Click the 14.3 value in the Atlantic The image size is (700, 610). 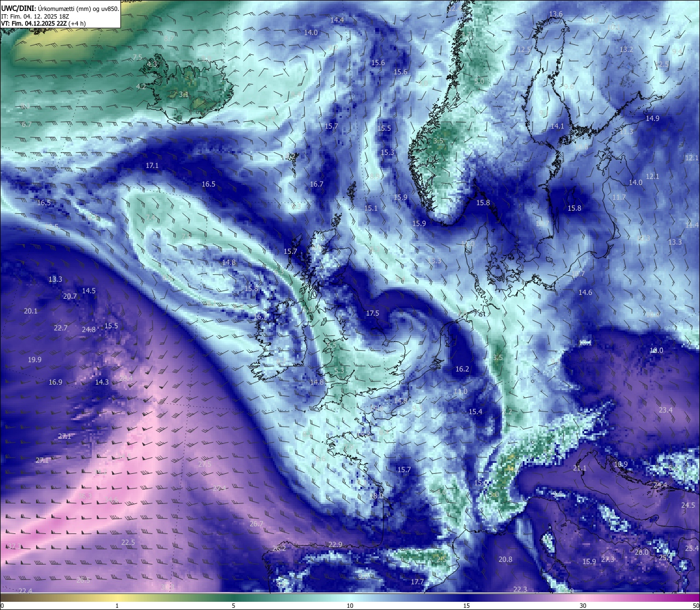point(102,382)
